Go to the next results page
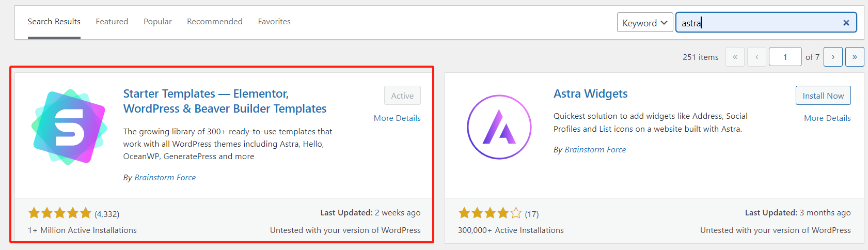The height and width of the screenshot is (250, 868). [833, 57]
